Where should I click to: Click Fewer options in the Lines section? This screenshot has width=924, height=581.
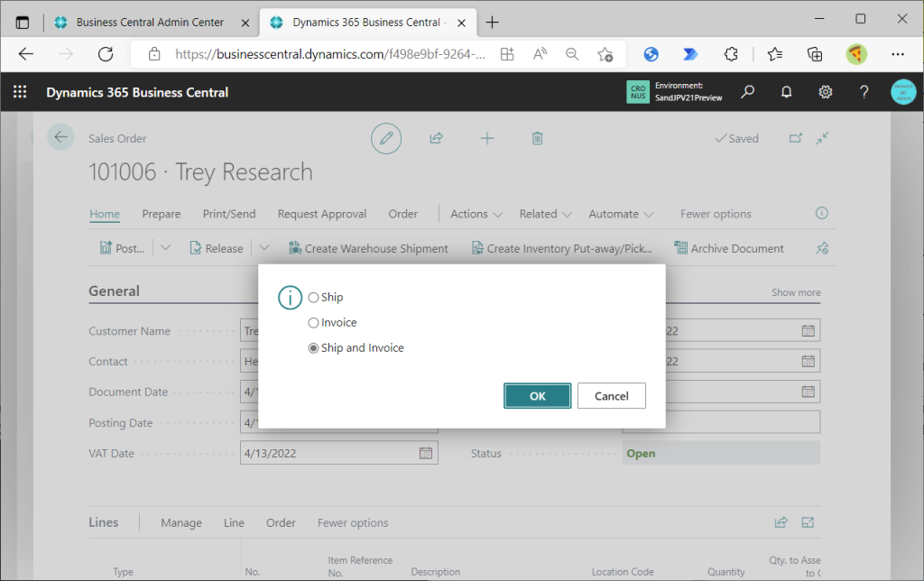(x=353, y=522)
